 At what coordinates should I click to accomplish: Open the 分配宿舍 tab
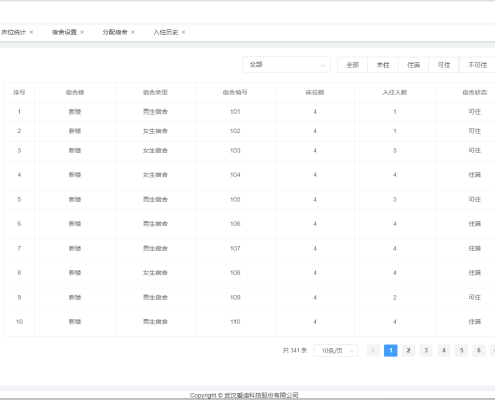coord(115,32)
